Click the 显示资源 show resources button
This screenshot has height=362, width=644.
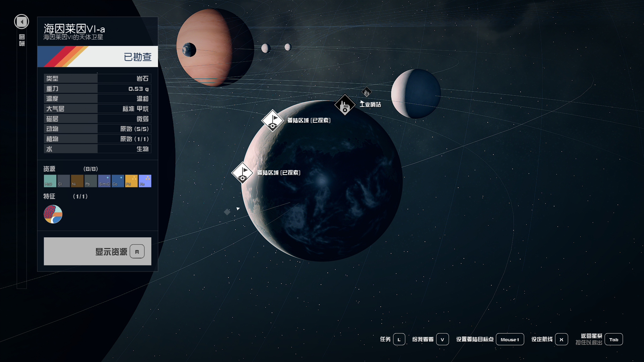pyautogui.click(x=98, y=251)
